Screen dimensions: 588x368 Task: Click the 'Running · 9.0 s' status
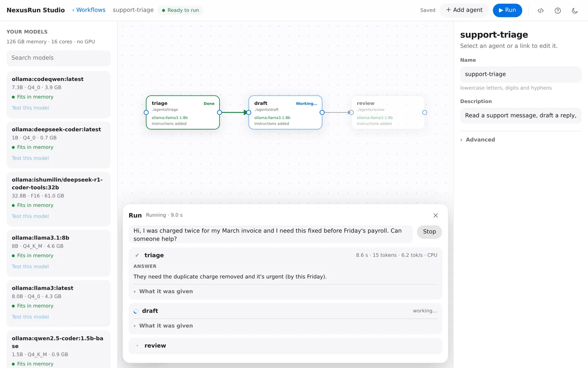pos(164,215)
